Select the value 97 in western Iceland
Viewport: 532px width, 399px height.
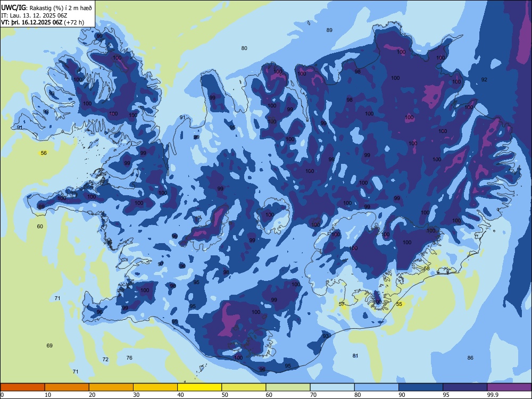pos(161,264)
